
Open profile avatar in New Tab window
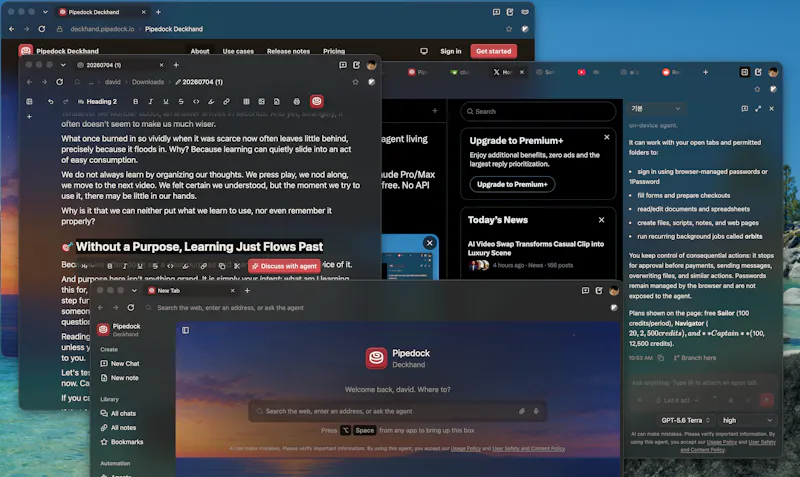pyautogui.click(x=613, y=290)
